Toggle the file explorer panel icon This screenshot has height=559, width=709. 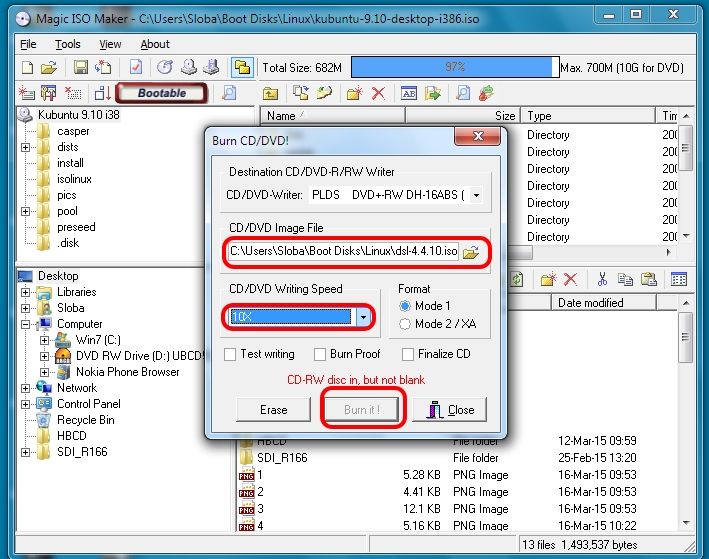tap(242, 67)
